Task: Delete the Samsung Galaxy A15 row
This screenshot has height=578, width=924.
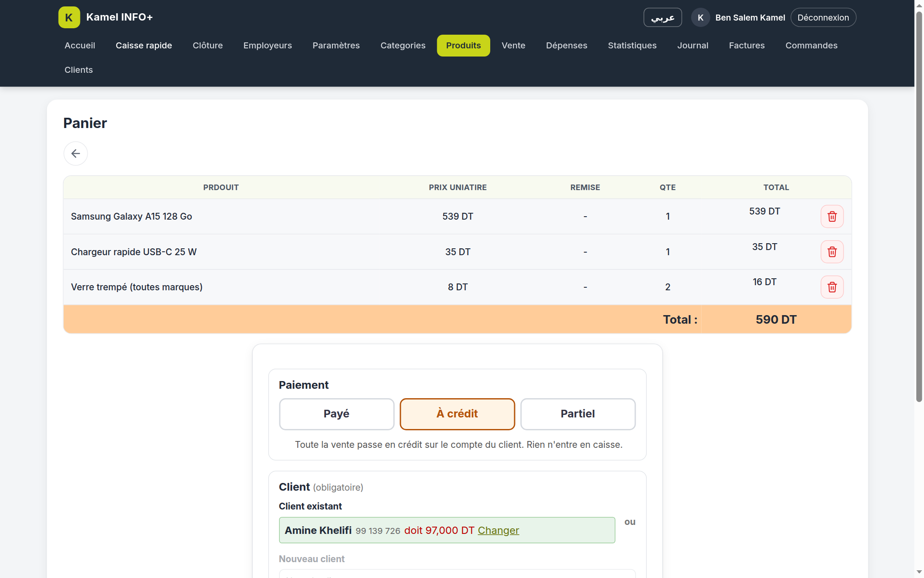Action: 832,216
